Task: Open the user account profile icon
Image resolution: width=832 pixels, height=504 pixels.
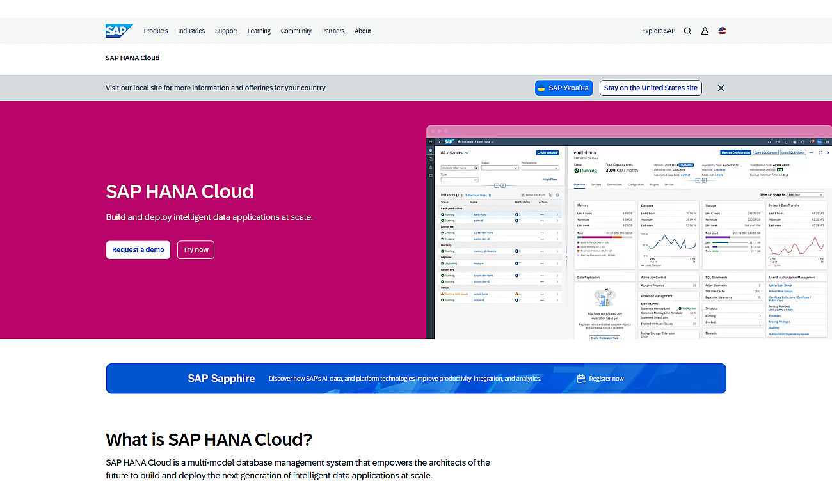Action: click(x=705, y=31)
